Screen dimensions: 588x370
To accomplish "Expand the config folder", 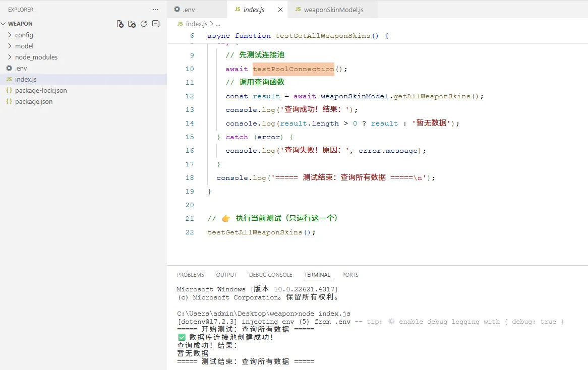I will point(10,35).
